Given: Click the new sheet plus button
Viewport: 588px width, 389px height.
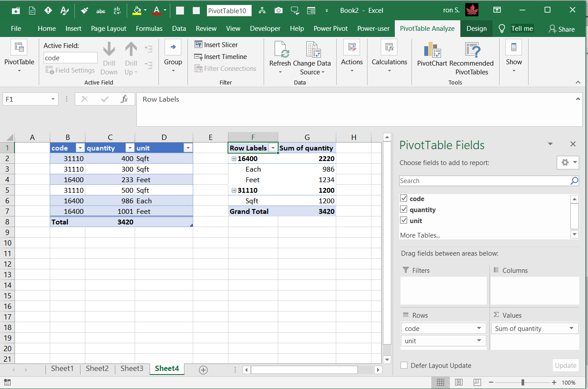Looking at the screenshot, I should (203, 370).
